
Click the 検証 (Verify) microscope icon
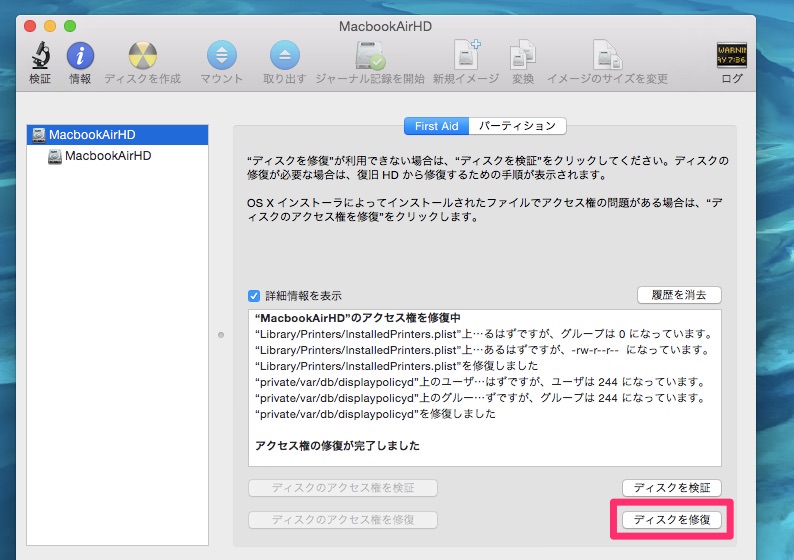tap(41, 55)
